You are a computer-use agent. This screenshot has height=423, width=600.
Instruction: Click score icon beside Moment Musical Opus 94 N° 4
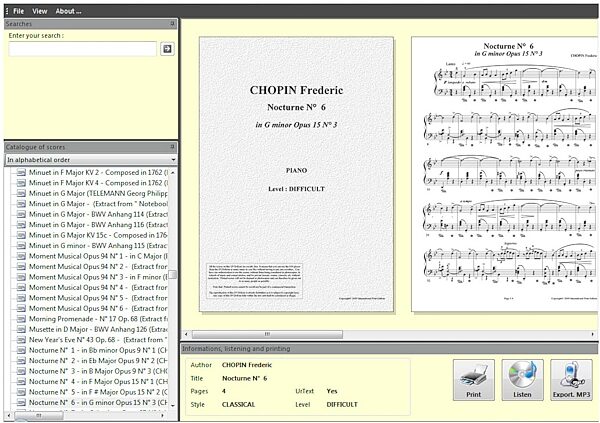pos(21,287)
